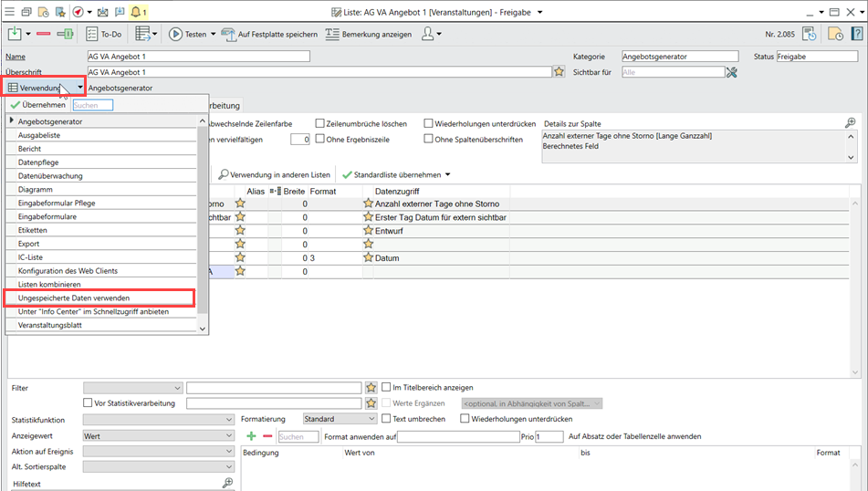Click the star icon beside the Filter field
Viewport: 868px width, 491px height.
tap(371, 388)
